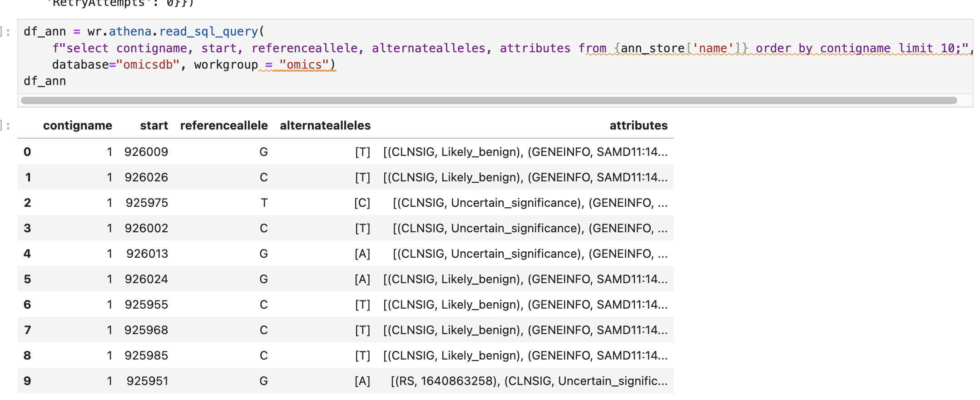This screenshot has width=980, height=400.
Task: Click attributes cell in row 926002
Action: 530,228
